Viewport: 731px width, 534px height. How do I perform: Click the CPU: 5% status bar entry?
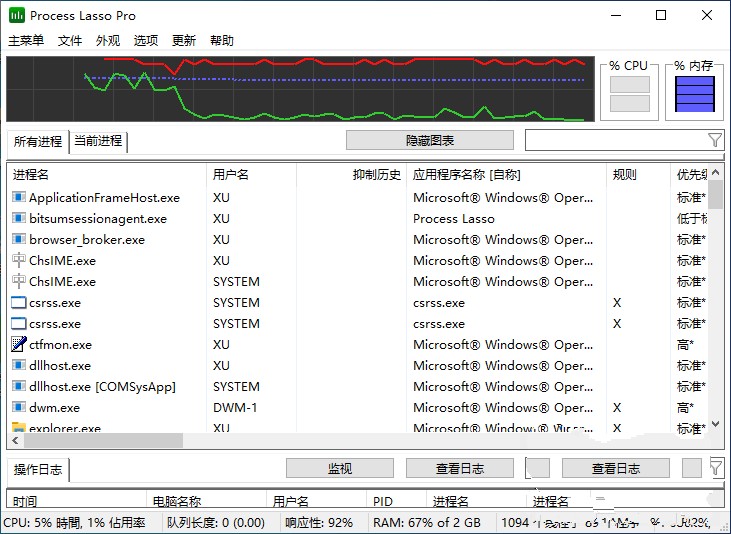click(x=75, y=522)
